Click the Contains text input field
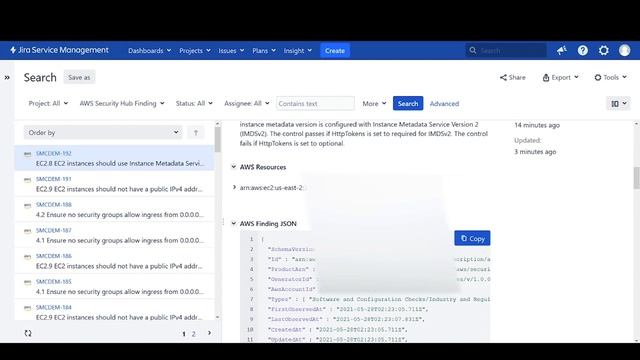The height and width of the screenshot is (360, 640). [315, 103]
